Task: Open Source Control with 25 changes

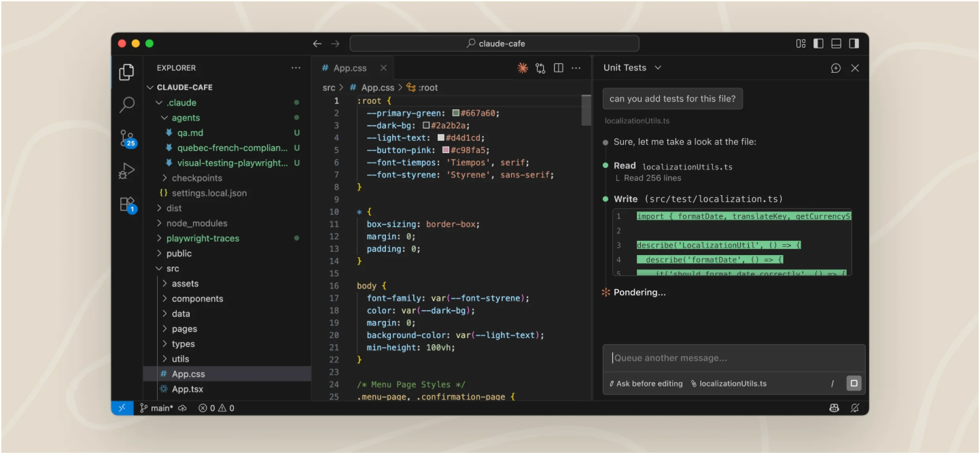Action: click(x=127, y=138)
